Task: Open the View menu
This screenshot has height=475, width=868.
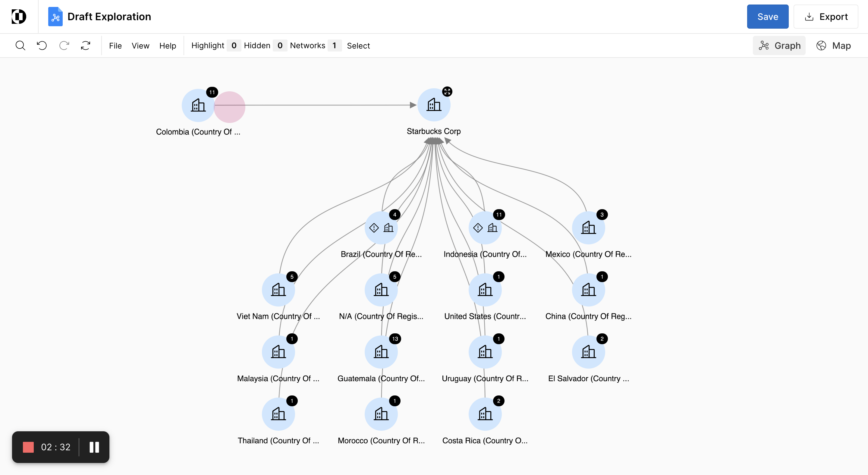Action: tap(140, 46)
